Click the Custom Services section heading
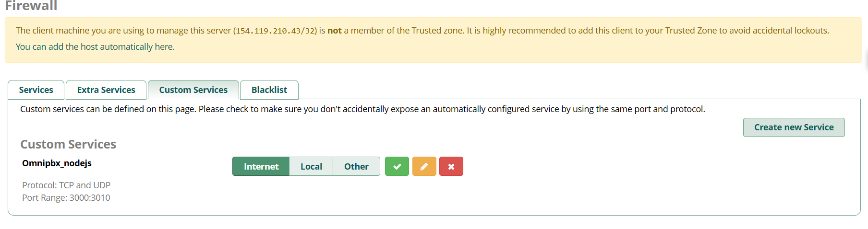 pos(68,144)
